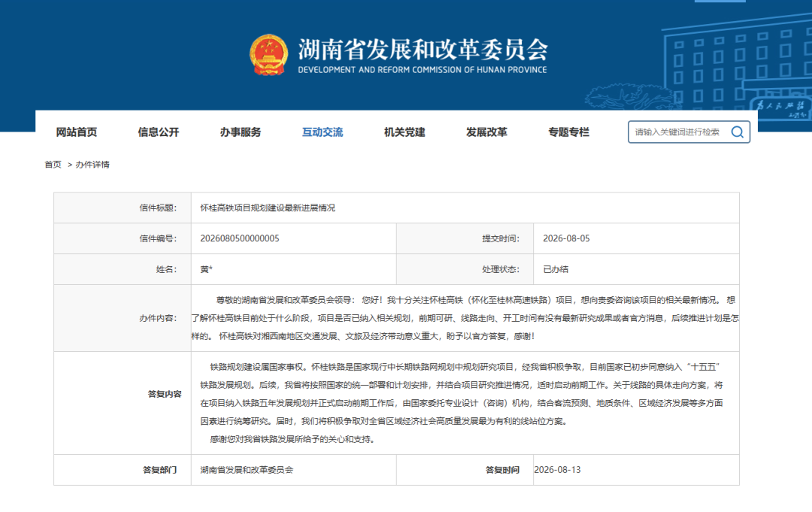
Task: Click the site title 湖南省发展和改革委员会 header
Action: tap(423, 50)
